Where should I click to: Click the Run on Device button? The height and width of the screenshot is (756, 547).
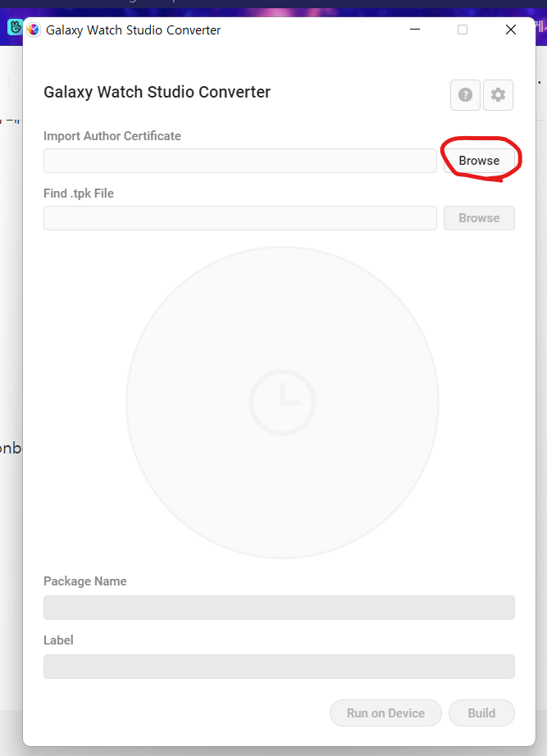click(x=385, y=713)
